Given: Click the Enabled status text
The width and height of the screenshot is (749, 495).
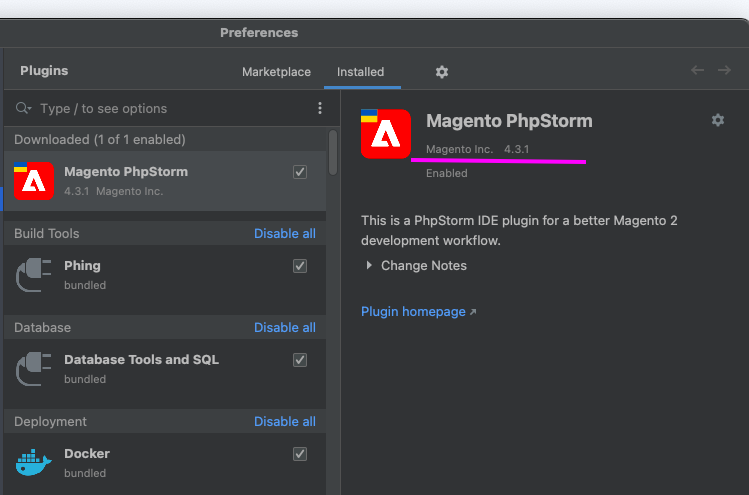Looking at the screenshot, I should pos(447,173).
